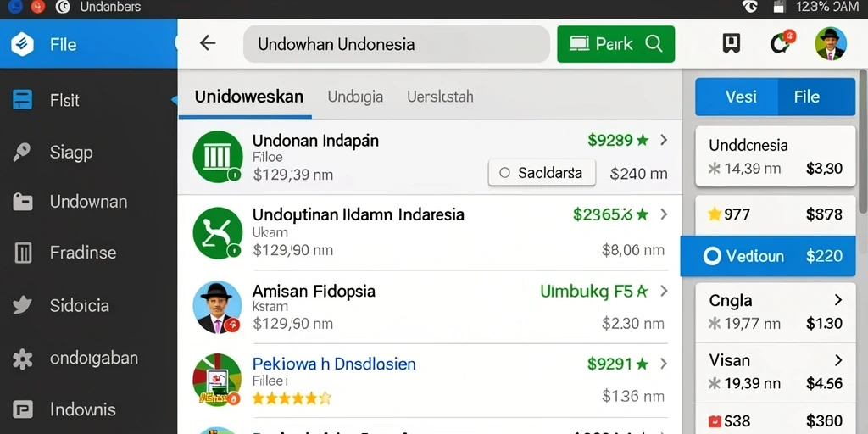868x434 pixels.
Task: Switch to the Undoigia tab
Action: (x=355, y=97)
